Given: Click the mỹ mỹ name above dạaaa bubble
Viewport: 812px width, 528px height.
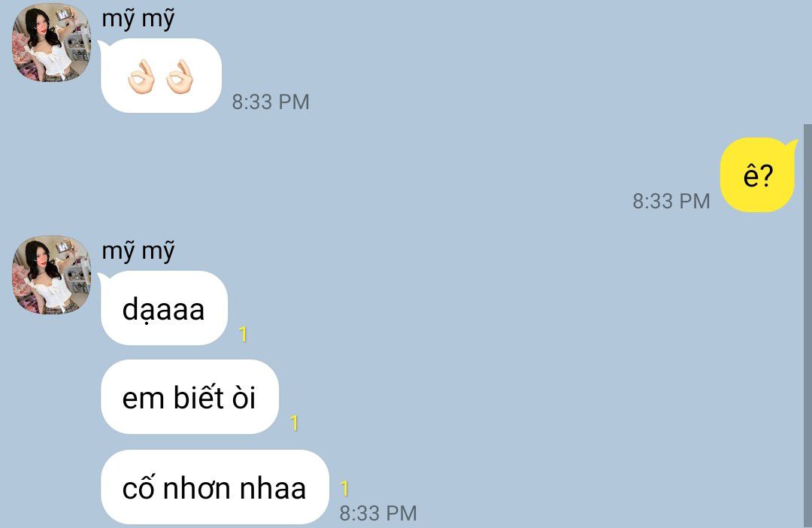Looking at the screenshot, I should point(138,252).
